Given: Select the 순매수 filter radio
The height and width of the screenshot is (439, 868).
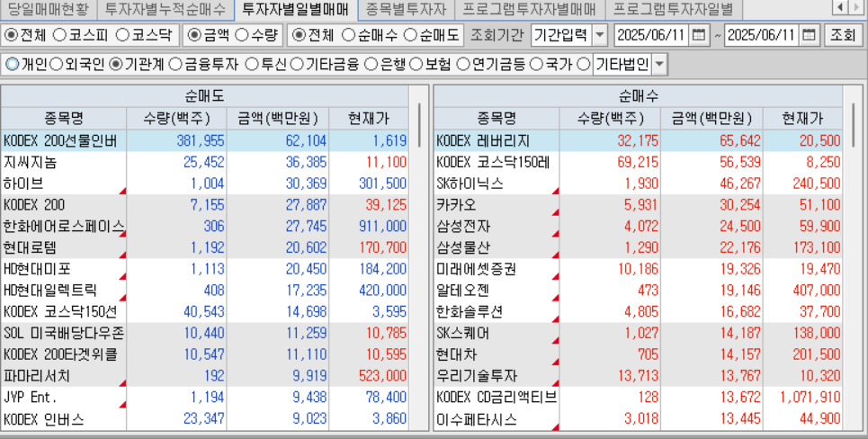Looking at the screenshot, I should (x=348, y=35).
